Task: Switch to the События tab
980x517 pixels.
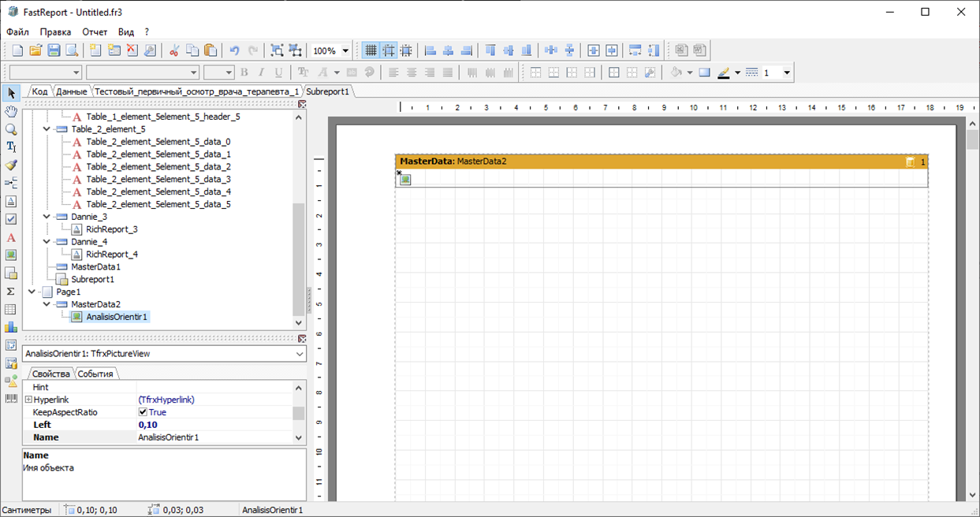Action: point(95,374)
